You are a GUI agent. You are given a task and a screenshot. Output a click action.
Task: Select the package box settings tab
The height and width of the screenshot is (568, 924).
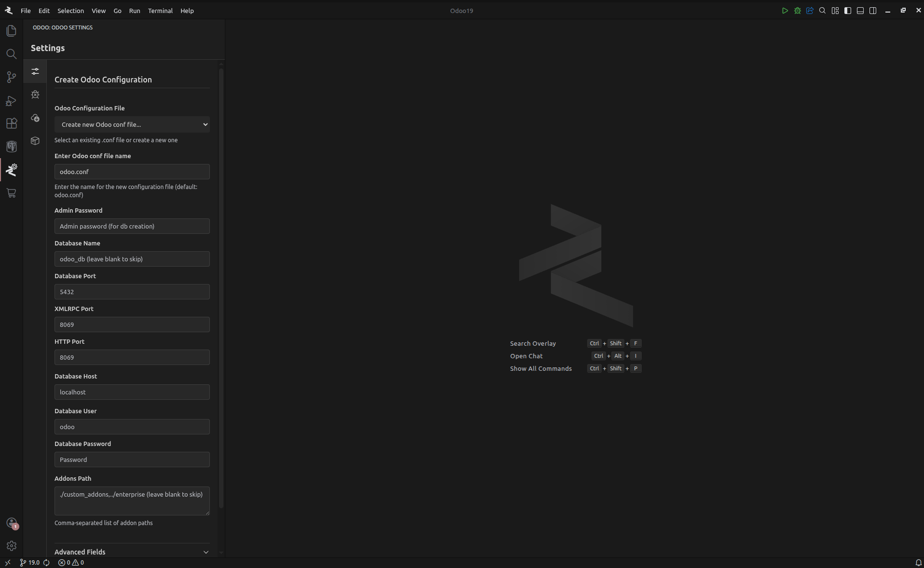pyautogui.click(x=35, y=141)
